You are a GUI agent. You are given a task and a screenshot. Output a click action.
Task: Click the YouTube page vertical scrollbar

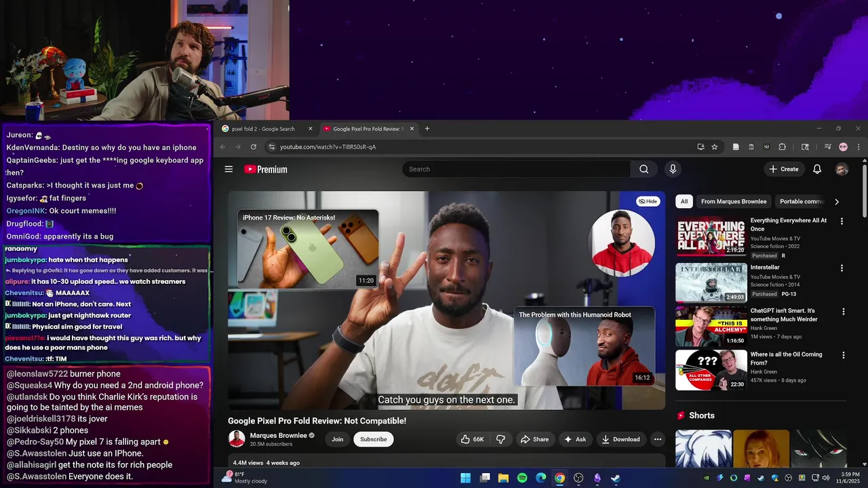click(x=864, y=192)
